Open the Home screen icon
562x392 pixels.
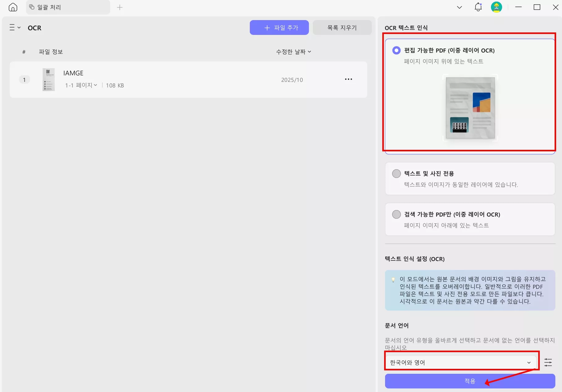point(13,7)
